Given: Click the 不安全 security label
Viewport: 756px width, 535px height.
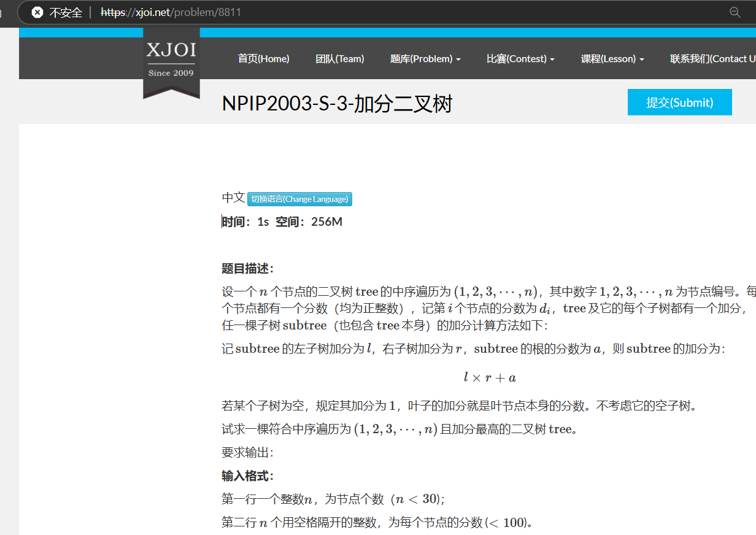Looking at the screenshot, I should click(65, 12).
